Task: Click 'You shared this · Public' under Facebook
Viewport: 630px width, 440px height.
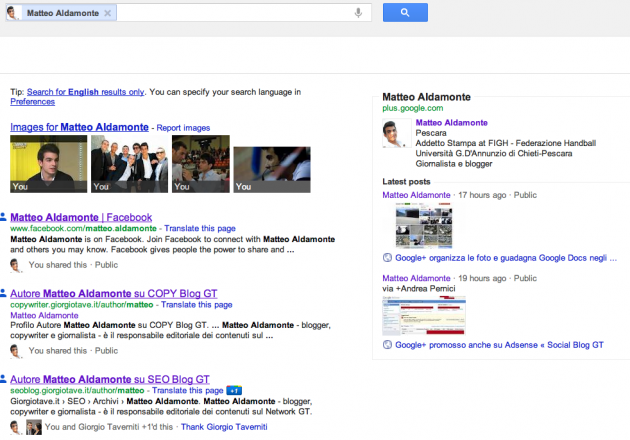Action: 73,265
